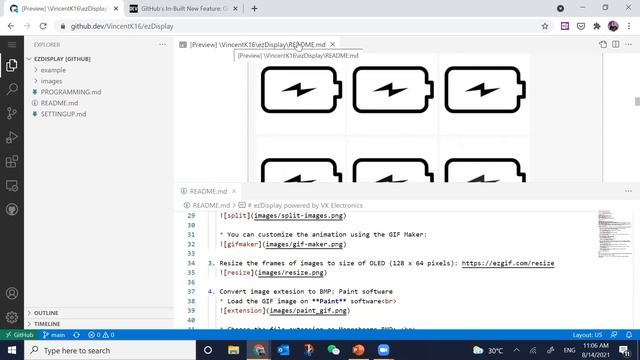
Task: Open Chrome profile avatar
Action: [x=613, y=26]
